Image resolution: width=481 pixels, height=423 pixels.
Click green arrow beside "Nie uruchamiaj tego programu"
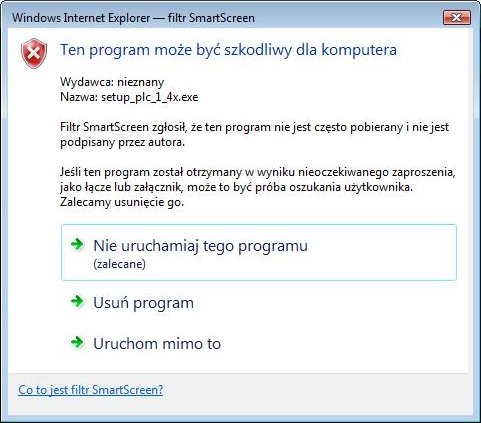click(x=77, y=244)
